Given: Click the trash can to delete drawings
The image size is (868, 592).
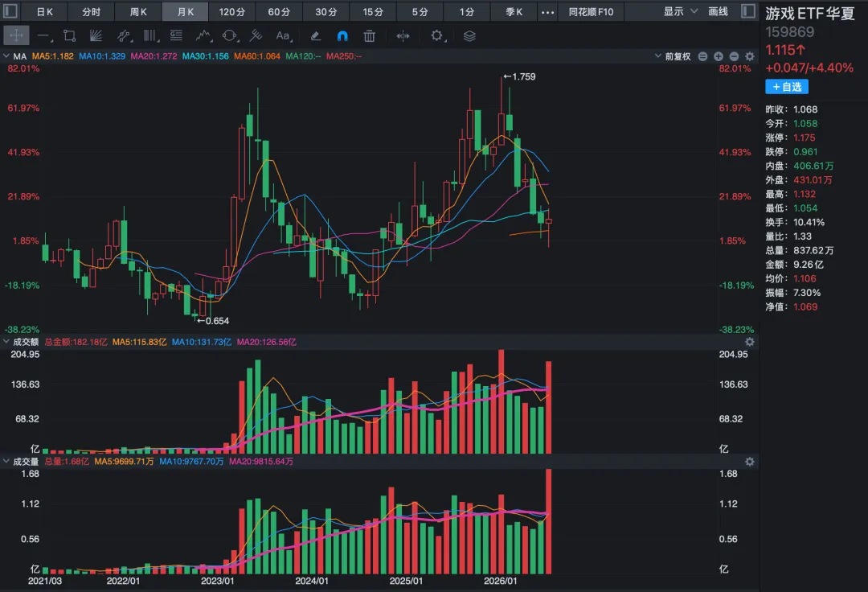Looking at the screenshot, I should [x=369, y=36].
